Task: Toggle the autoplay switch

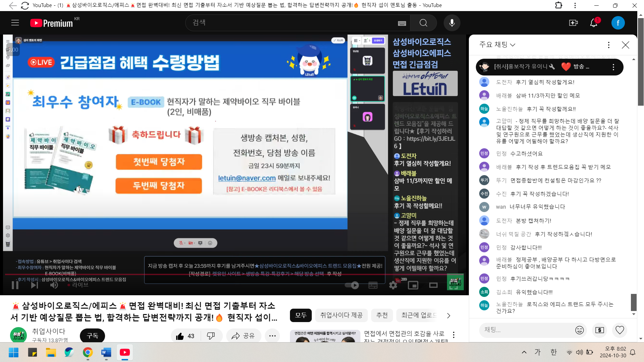Action: click(x=352, y=285)
